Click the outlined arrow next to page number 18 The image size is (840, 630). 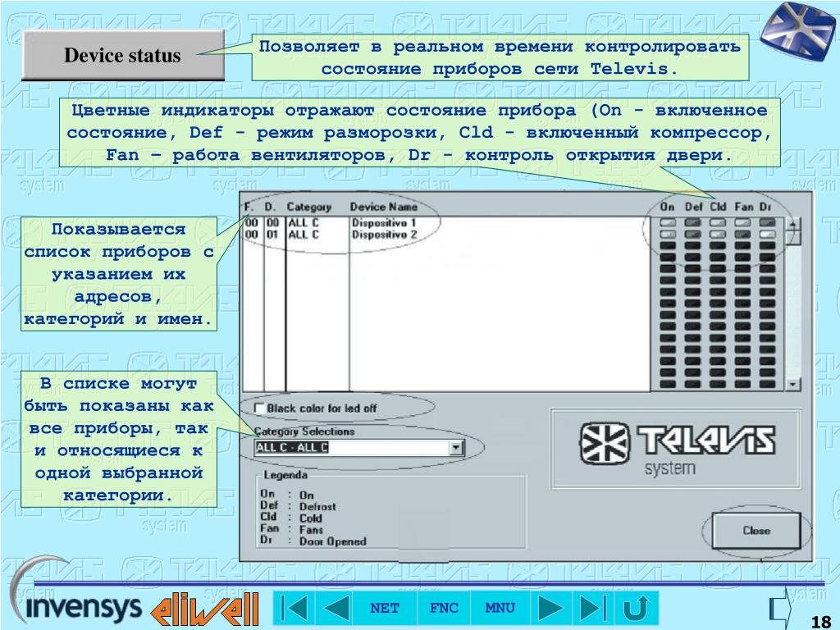tap(782, 609)
